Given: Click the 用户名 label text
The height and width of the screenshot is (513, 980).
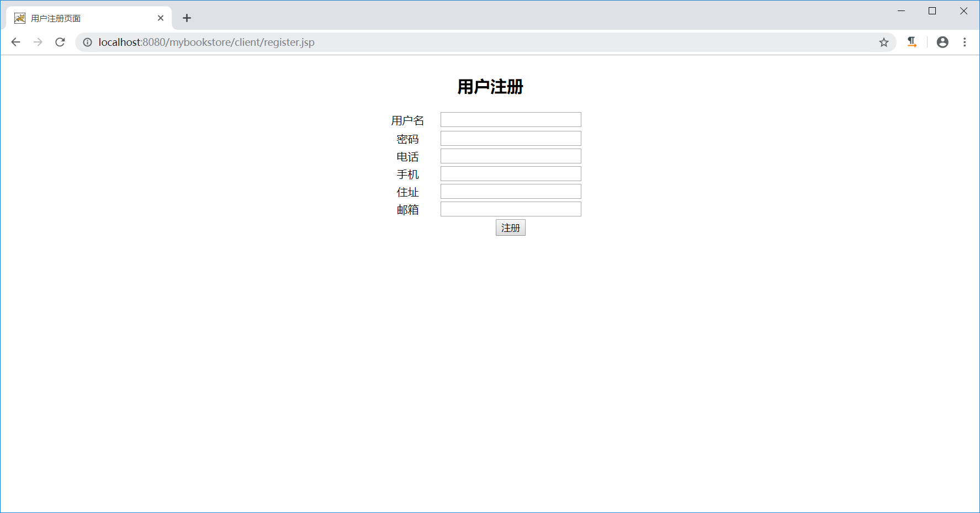Looking at the screenshot, I should point(407,120).
